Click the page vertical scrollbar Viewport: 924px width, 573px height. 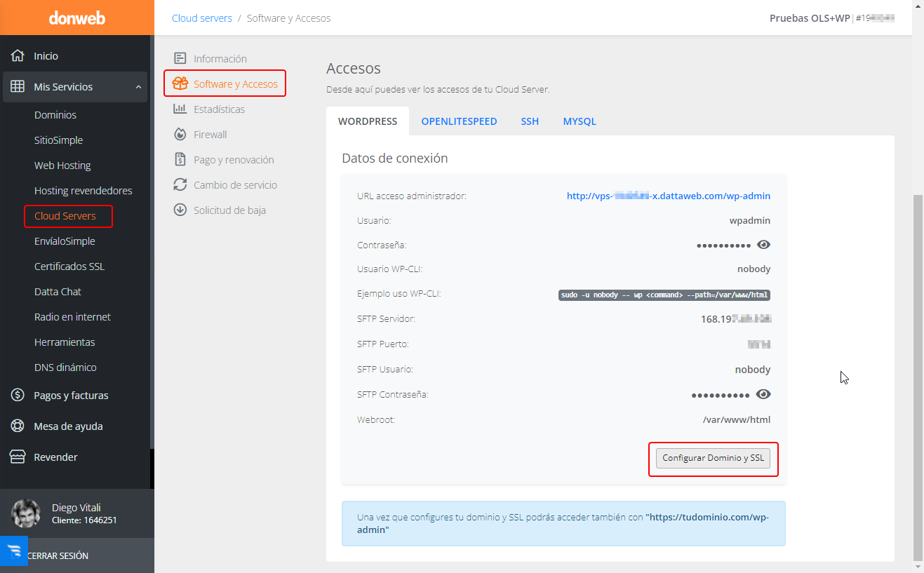[918, 377]
